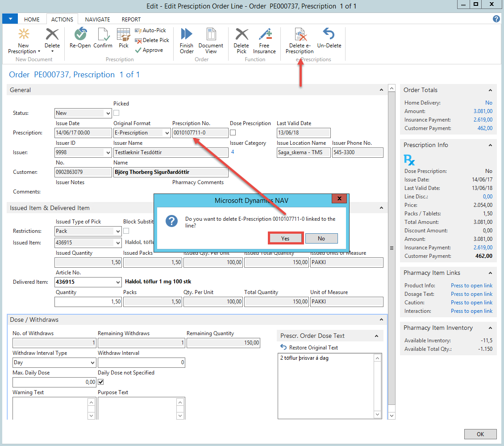
Task: Toggle the Picked checkbox
Action: 117,113
